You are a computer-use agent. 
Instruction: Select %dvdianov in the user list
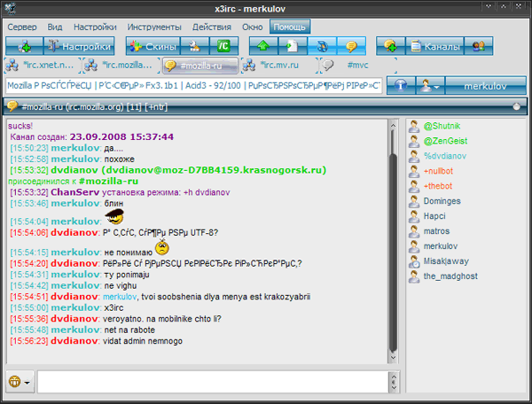click(x=445, y=156)
